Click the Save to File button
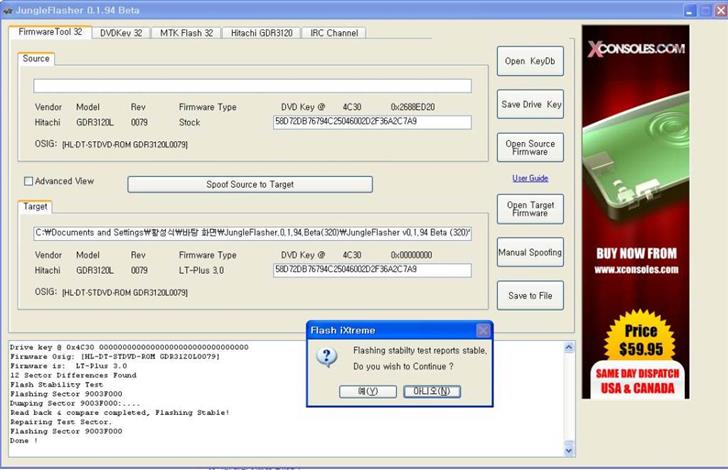 pos(530,295)
